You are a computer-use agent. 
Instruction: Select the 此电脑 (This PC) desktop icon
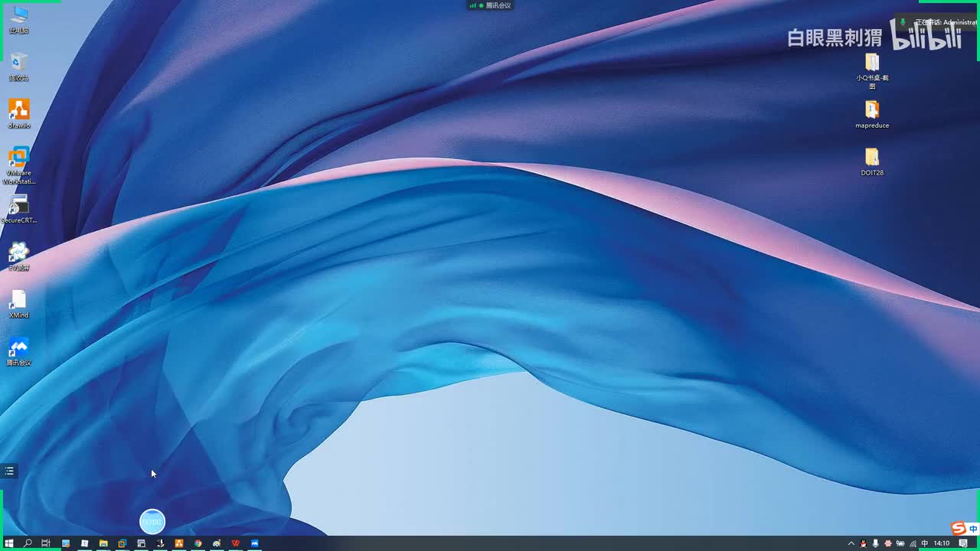[x=18, y=21]
